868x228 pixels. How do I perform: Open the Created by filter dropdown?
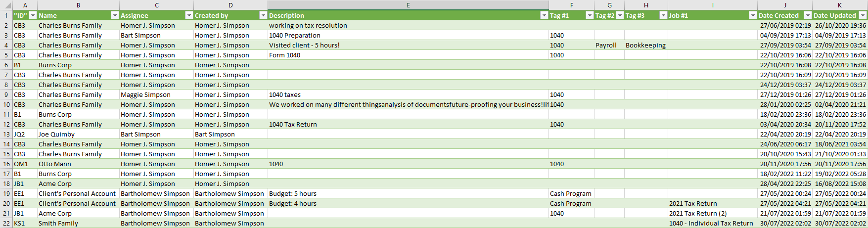tap(263, 15)
